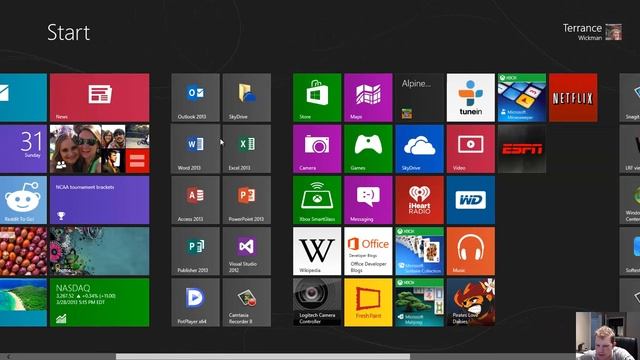The height and width of the screenshot is (360, 640).
Task: Launch Pirates Love Daisies game tile
Action: tap(471, 302)
